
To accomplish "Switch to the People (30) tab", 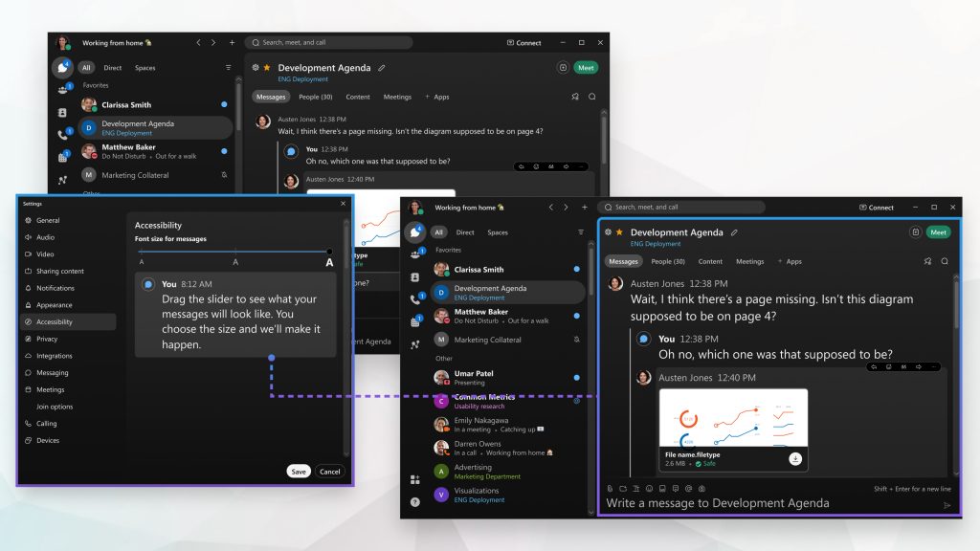I will click(x=668, y=261).
